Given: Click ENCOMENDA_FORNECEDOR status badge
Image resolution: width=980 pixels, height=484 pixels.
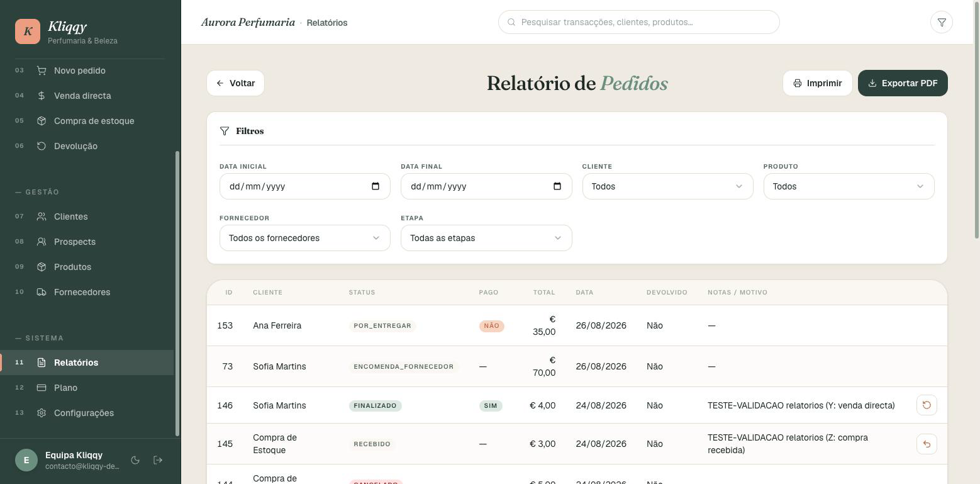Looking at the screenshot, I should 403,366.
